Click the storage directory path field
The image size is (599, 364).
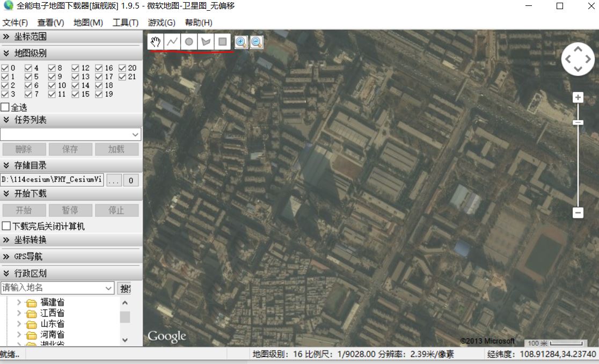coord(52,179)
